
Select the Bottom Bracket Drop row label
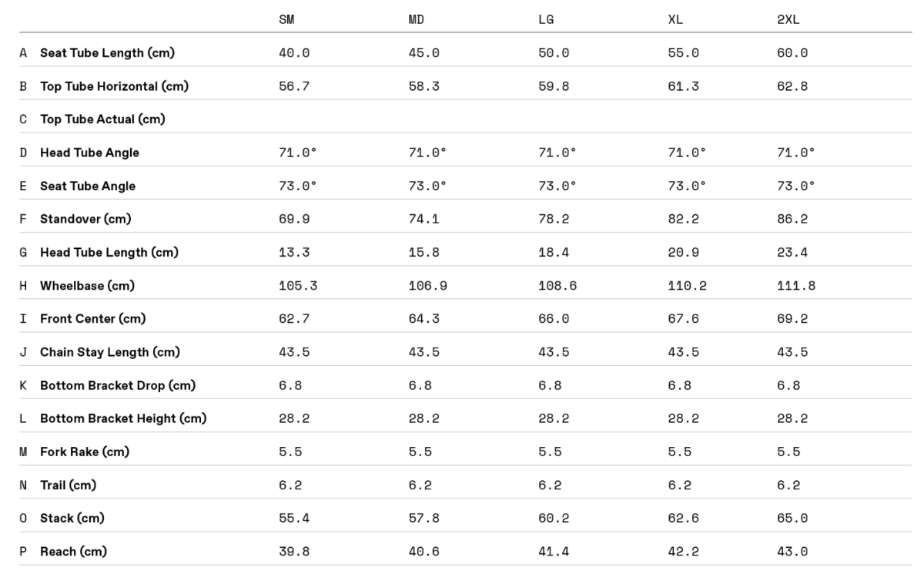[x=118, y=385]
